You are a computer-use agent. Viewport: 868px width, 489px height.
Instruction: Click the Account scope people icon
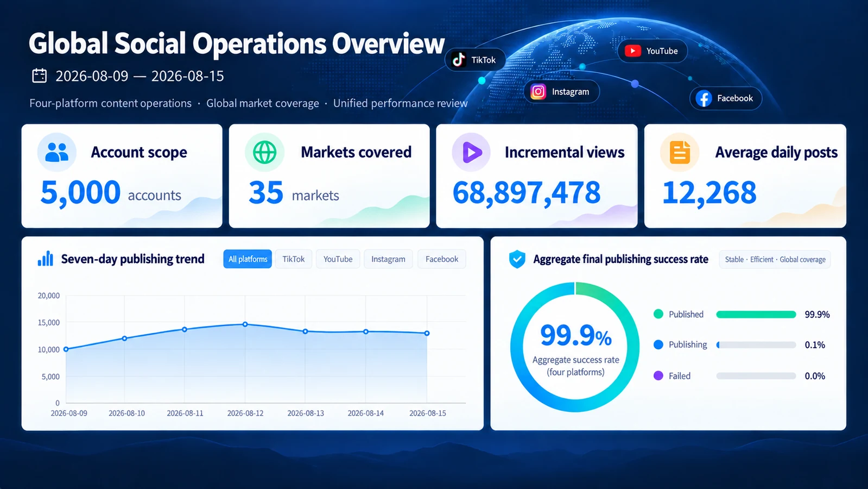(x=57, y=152)
